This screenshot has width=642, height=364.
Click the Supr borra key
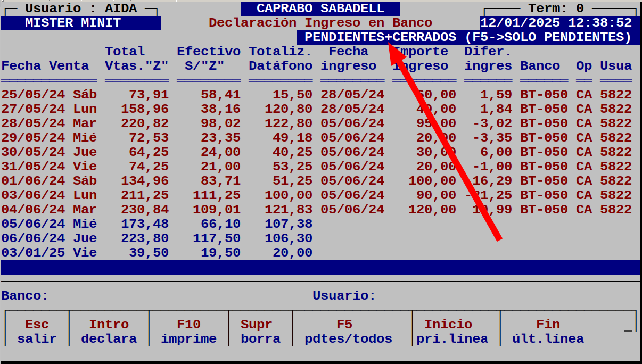click(x=260, y=331)
